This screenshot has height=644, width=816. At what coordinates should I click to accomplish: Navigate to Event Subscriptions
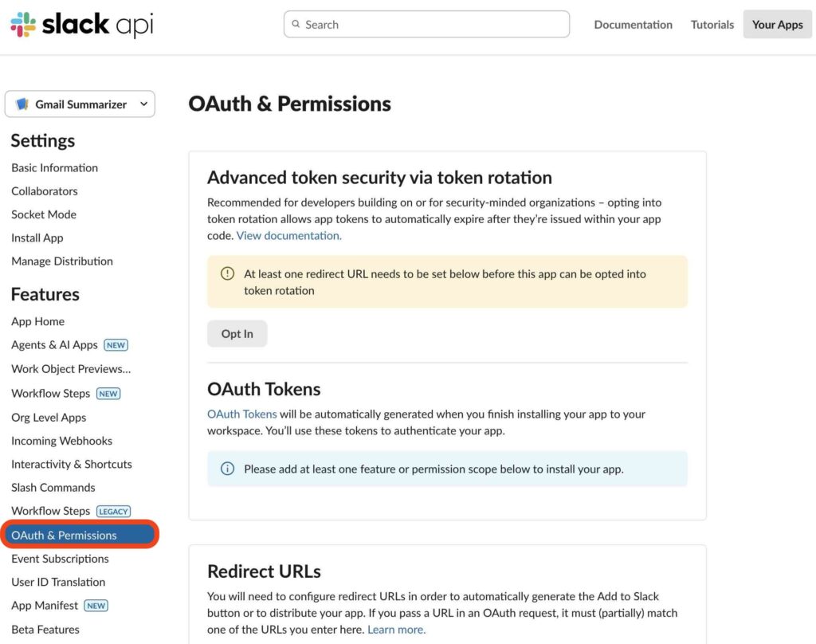pyautogui.click(x=60, y=558)
